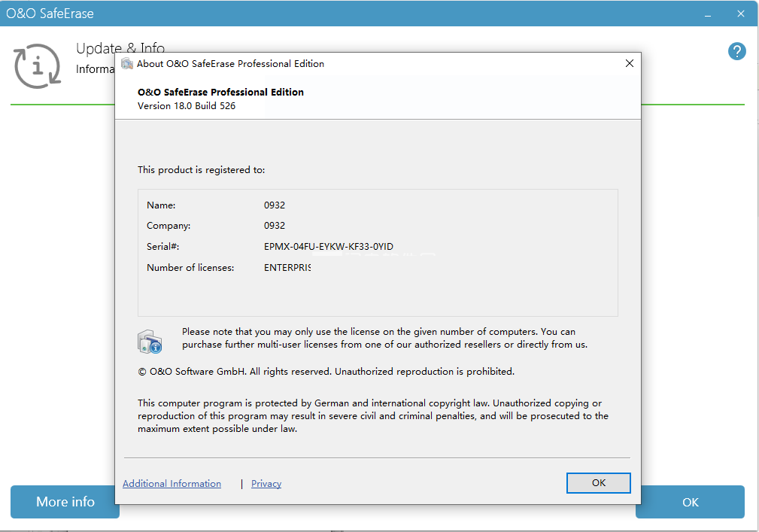The image size is (759, 532).
Task: Click the Name value 0932
Action: tap(275, 205)
